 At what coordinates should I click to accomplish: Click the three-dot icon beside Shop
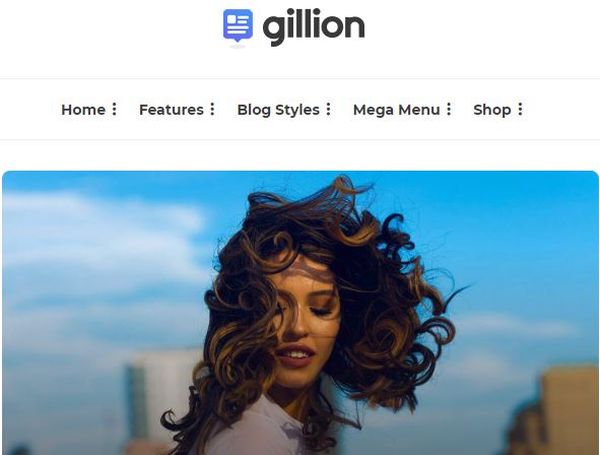coord(520,109)
